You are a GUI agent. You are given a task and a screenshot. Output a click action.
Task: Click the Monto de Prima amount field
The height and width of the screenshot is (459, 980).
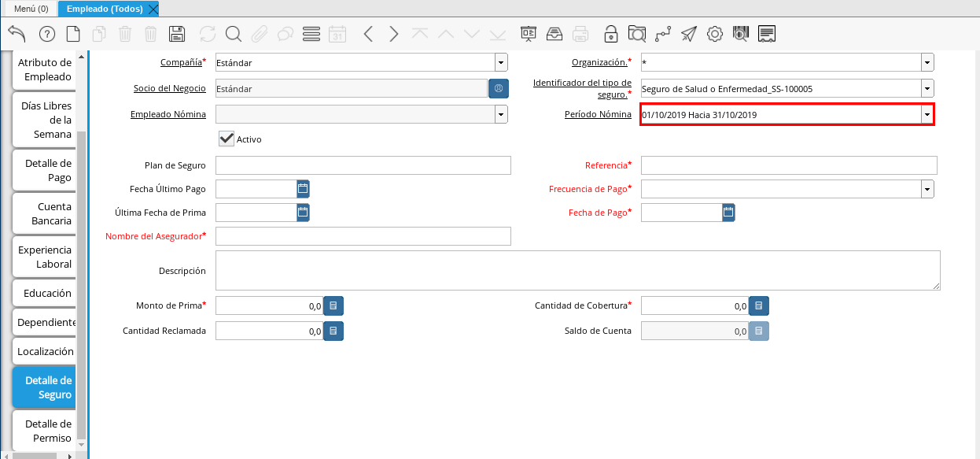269,305
